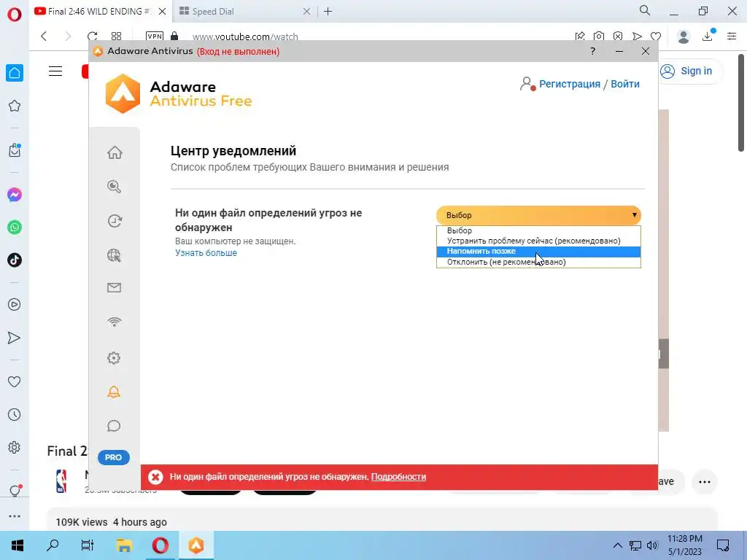Open WhatsApp in Opera sidebar
The image size is (747, 560).
[x=15, y=227]
